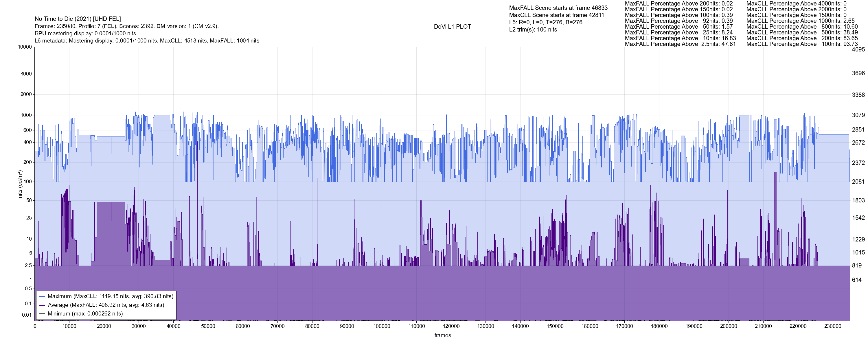The width and height of the screenshot is (868, 347).
Task: Click the 4095 right-axis PQ code label
Action: pos(858,49)
